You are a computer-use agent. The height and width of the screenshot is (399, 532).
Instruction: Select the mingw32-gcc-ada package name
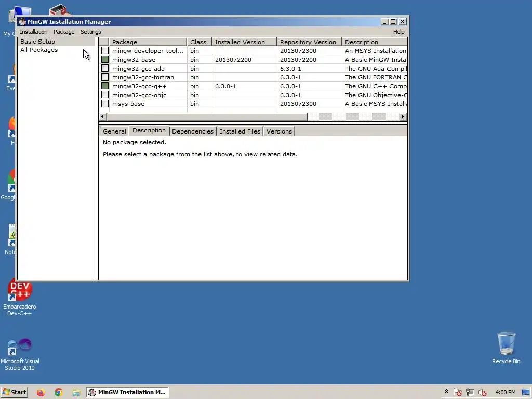(138, 69)
